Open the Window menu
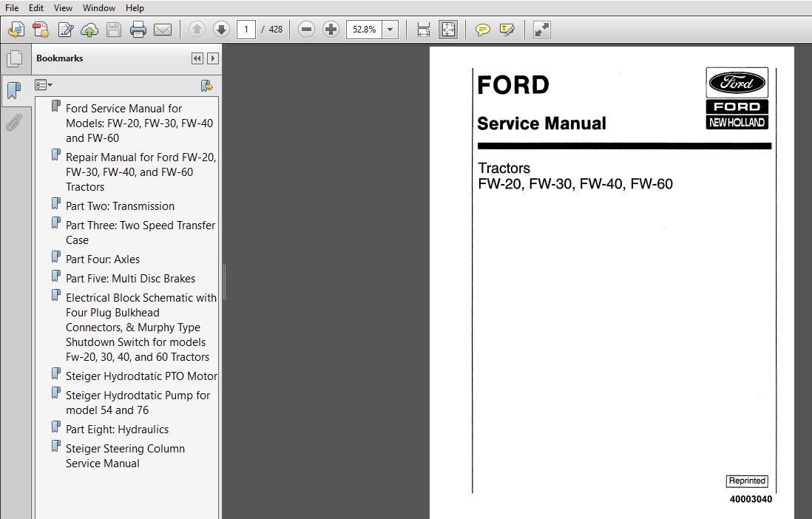The width and height of the screenshot is (812, 519). coord(99,8)
